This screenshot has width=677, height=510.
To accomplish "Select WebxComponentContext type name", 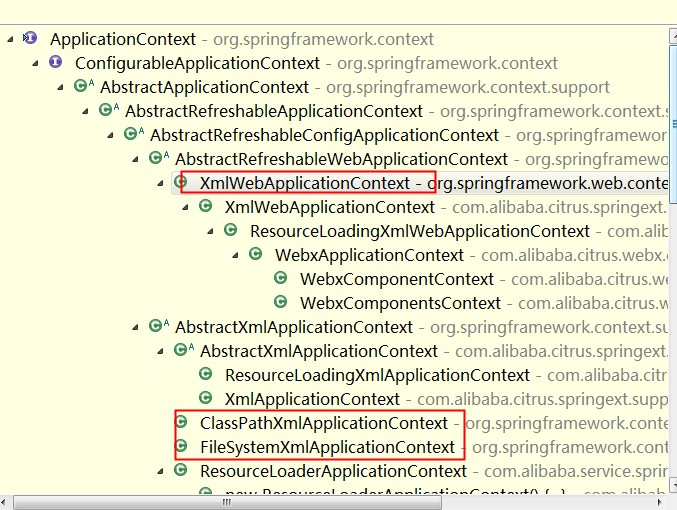I will coord(397,279).
